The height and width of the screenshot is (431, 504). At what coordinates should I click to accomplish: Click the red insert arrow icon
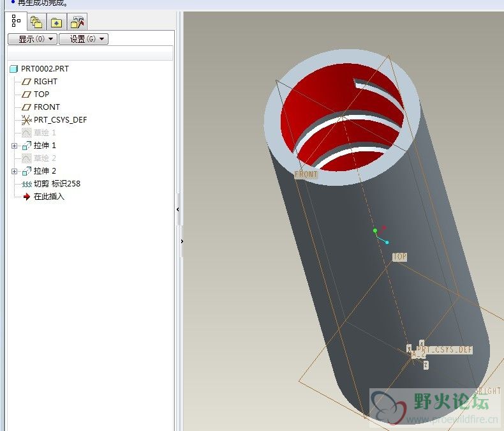pyautogui.click(x=27, y=197)
